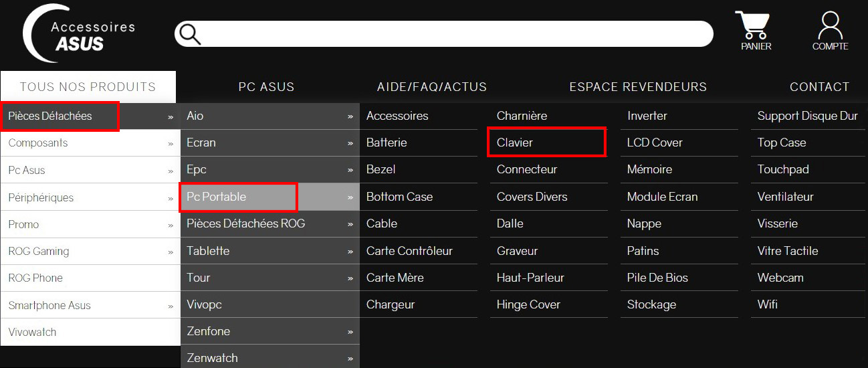The height and width of the screenshot is (368, 868).
Task: Choose Dalle part category
Action: [x=510, y=223]
